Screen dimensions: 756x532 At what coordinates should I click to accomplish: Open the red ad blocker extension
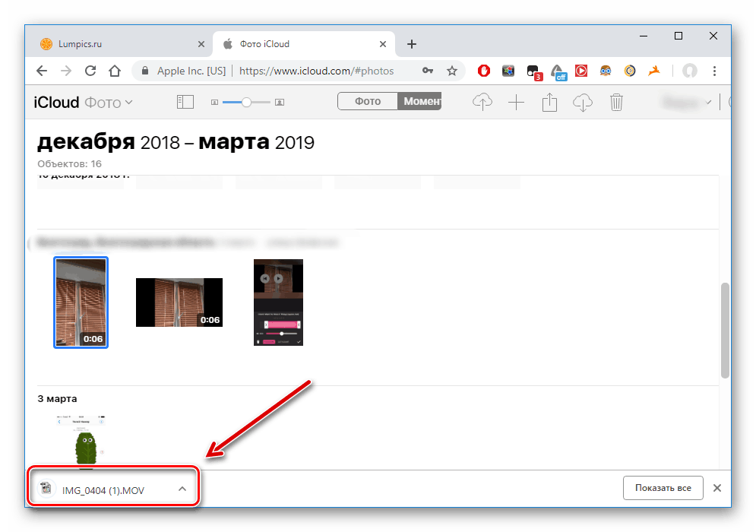coord(483,71)
